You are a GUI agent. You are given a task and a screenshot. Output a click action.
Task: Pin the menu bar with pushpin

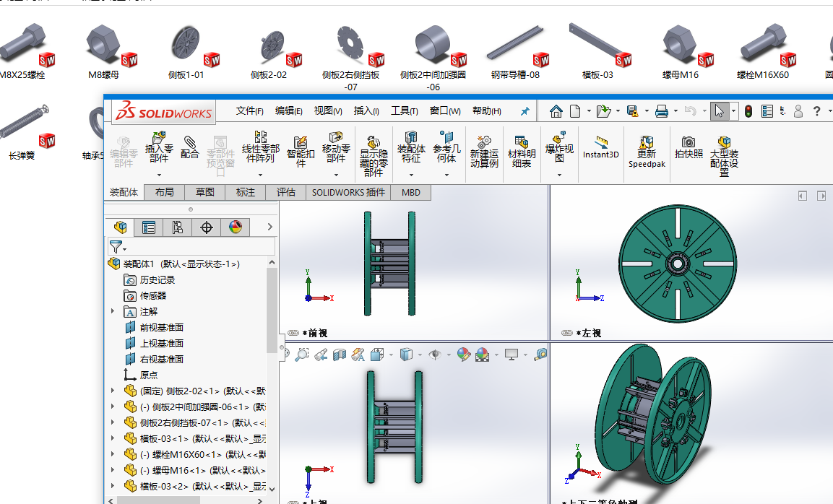[x=525, y=111]
